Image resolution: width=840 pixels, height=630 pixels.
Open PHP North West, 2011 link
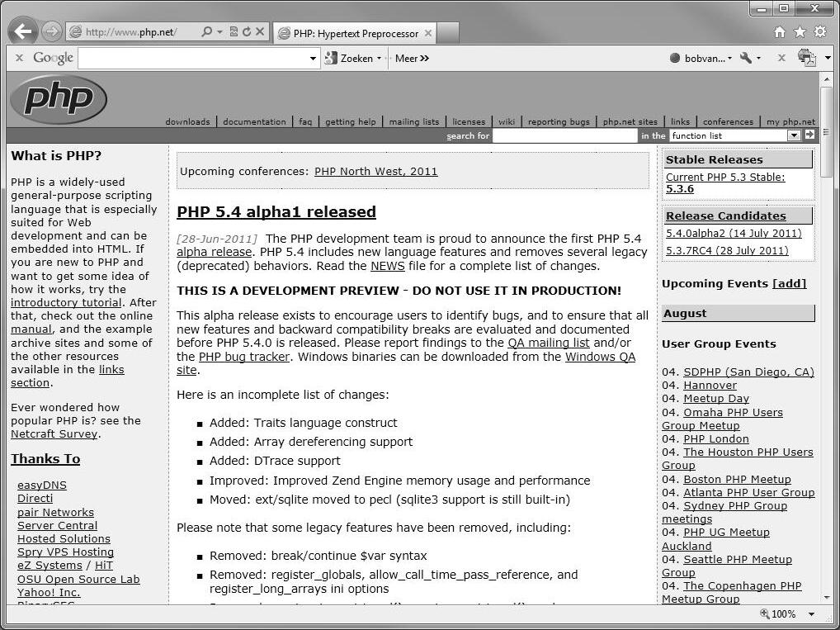point(375,172)
